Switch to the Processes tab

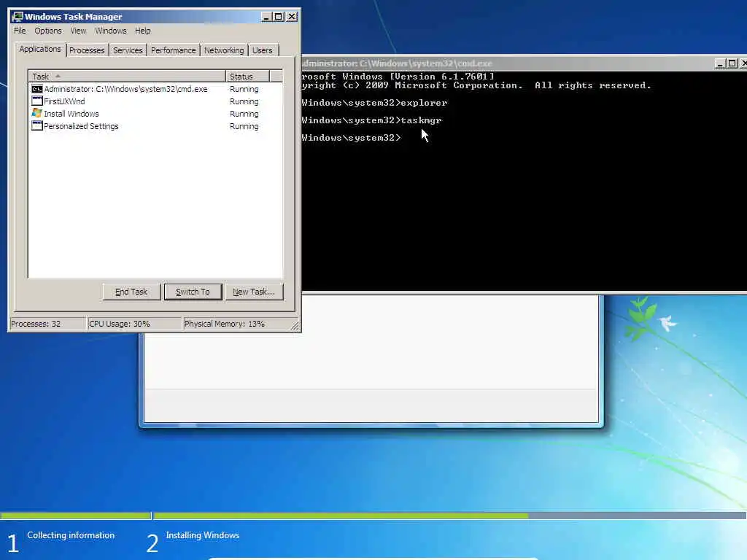(87, 50)
